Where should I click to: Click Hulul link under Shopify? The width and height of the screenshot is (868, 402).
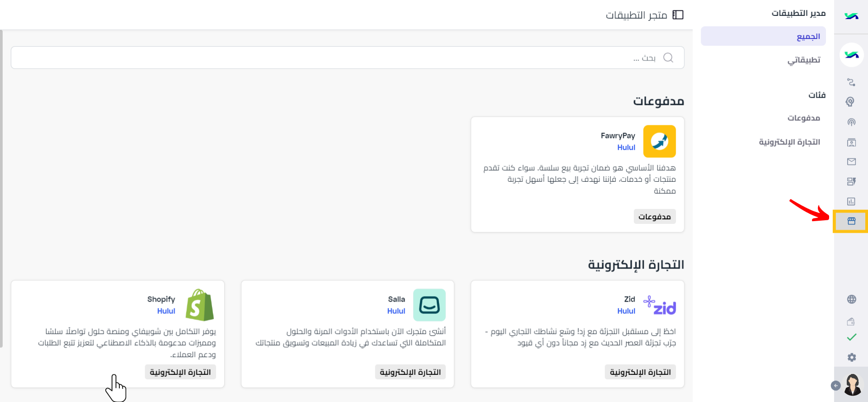[x=166, y=311]
